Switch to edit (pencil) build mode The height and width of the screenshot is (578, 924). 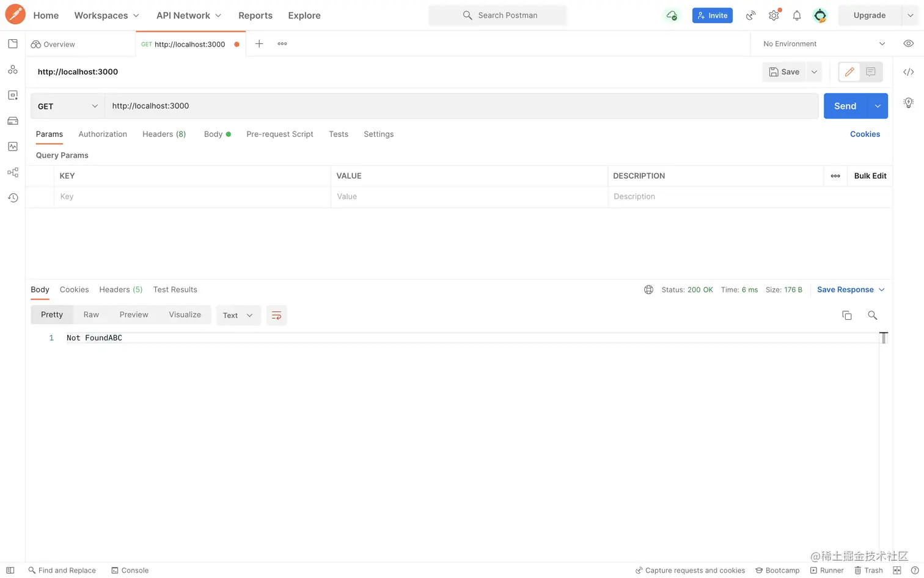click(x=849, y=72)
